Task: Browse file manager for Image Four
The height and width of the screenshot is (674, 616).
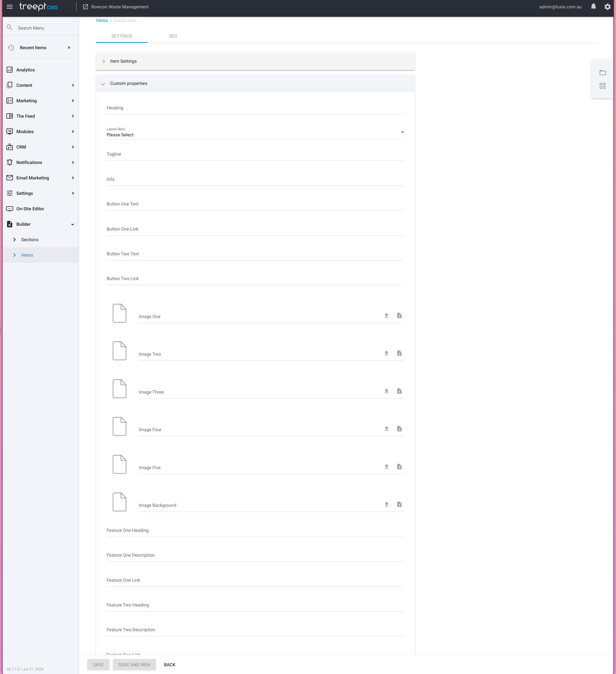Action: tap(399, 429)
